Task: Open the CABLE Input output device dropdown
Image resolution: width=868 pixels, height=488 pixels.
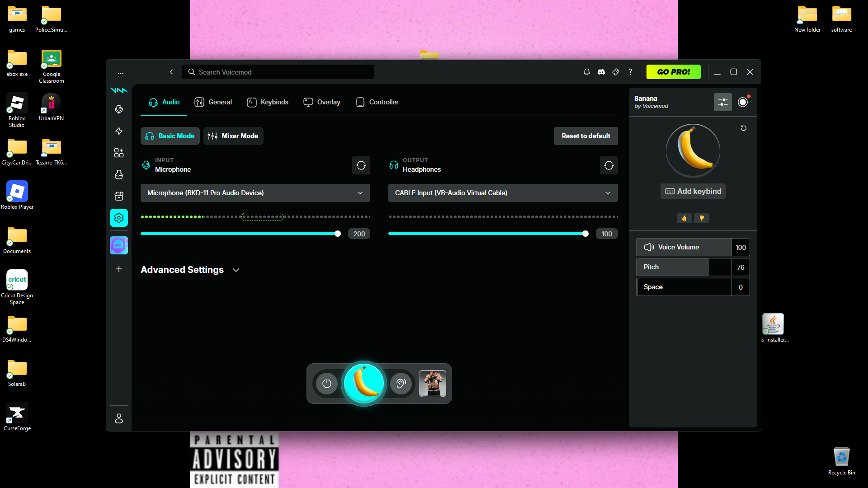Action: (503, 193)
